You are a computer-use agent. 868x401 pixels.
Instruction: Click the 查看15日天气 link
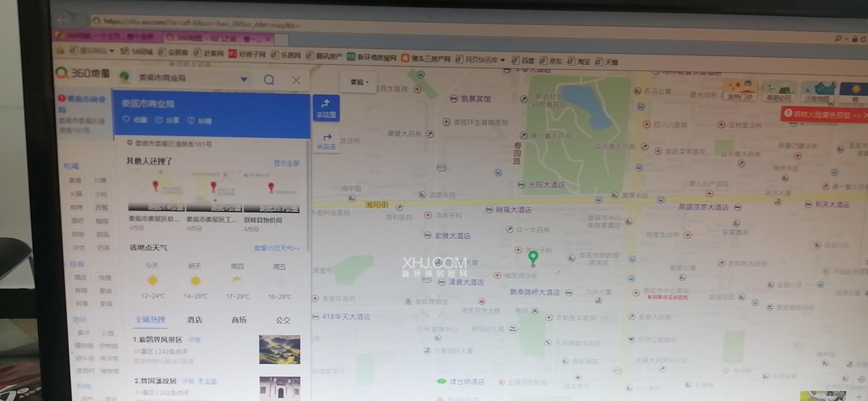[277, 248]
